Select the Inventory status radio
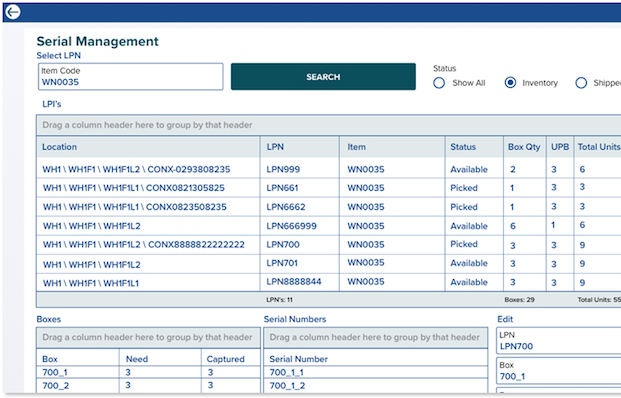Viewport: 621px width, 398px height. pos(510,82)
